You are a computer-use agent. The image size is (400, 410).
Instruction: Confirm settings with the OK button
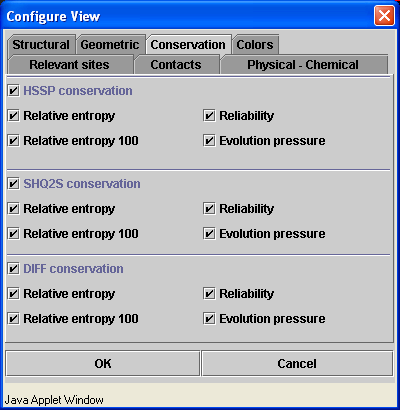tap(103, 363)
